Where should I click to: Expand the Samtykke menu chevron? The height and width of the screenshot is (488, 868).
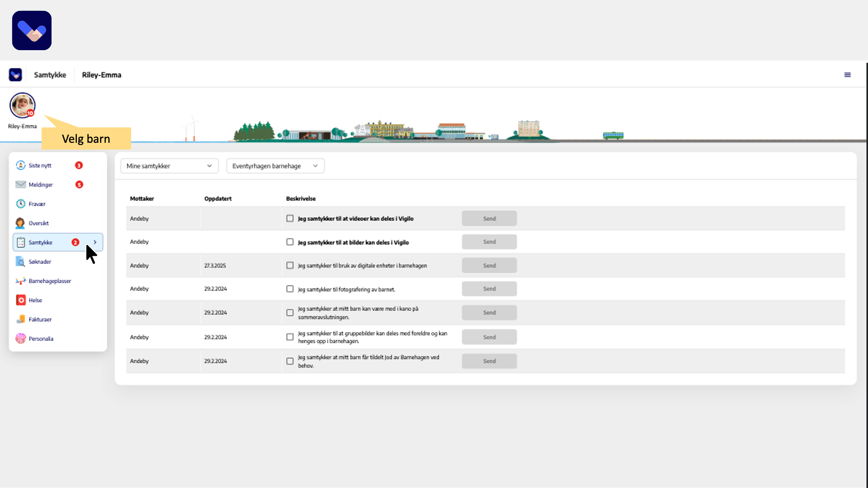pos(95,242)
